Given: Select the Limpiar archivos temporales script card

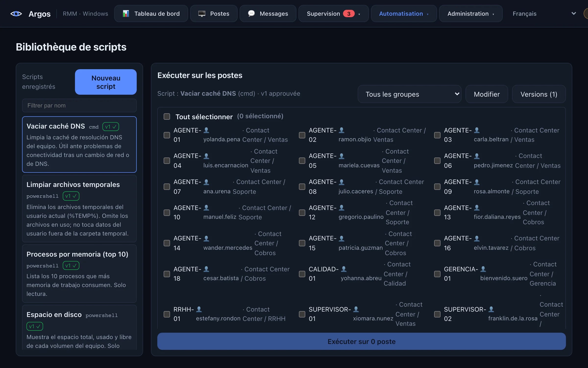Looking at the screenshot, I should 79,209.
